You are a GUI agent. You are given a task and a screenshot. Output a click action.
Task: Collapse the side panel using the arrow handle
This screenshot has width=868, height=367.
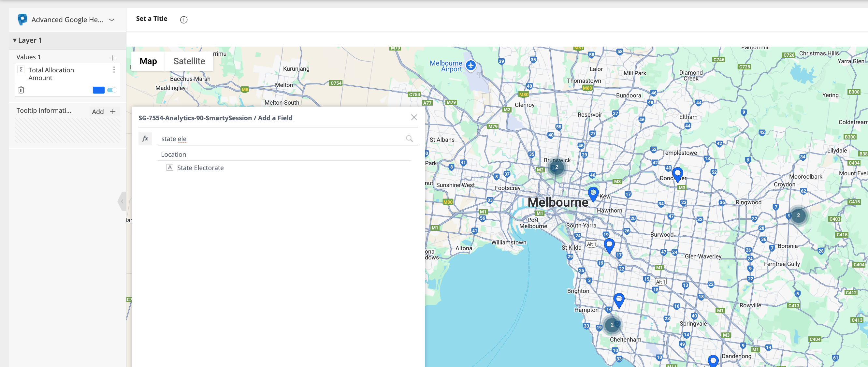click(122, 201)
